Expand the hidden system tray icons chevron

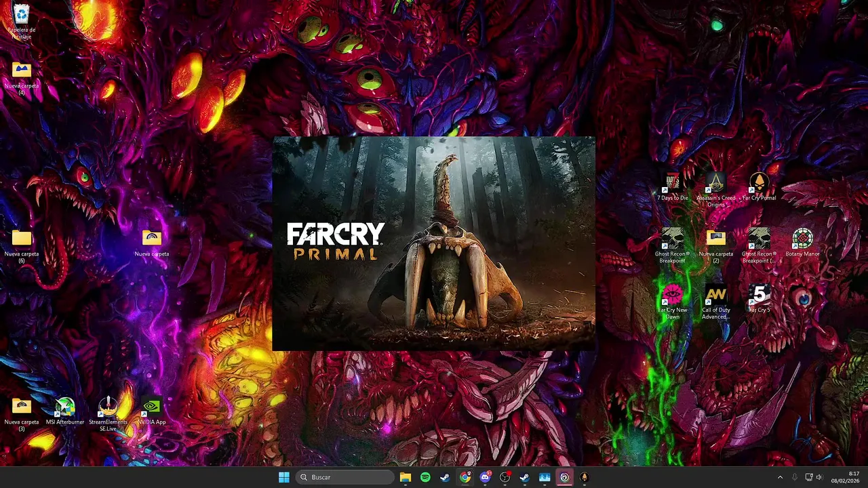(780, 477)
